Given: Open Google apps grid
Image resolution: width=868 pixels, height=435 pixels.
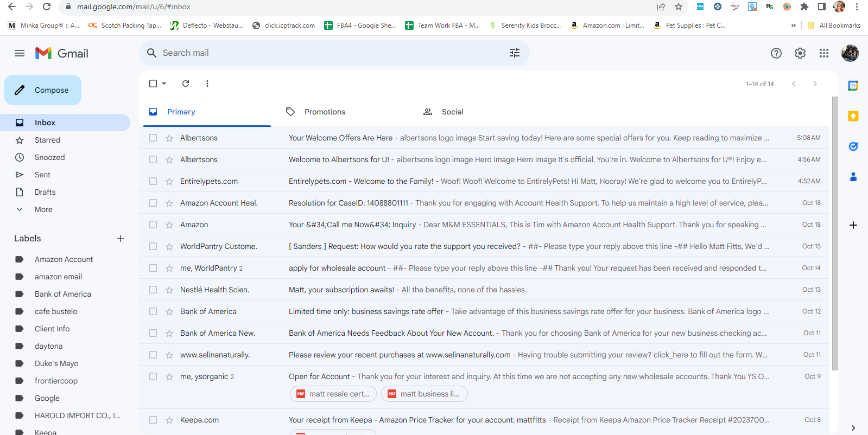Looking at the screenshot, I should (x=824, y=53).
